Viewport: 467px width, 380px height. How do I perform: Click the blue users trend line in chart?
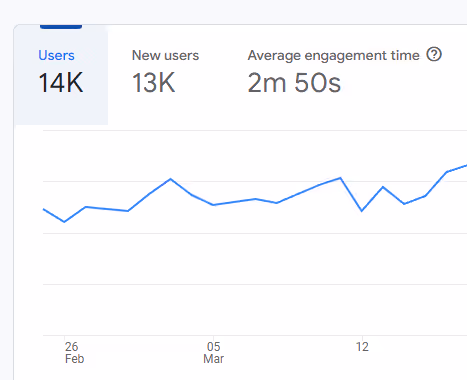(255, 199)
